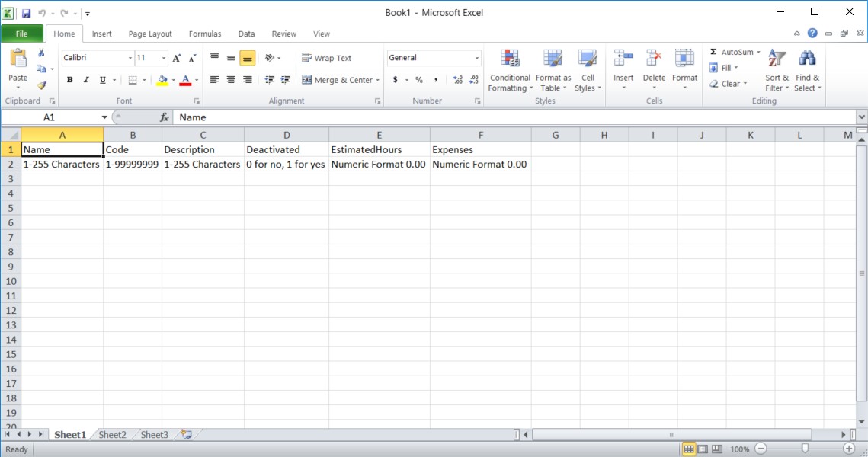Toggle Italic formatting
Screen dimensions: 868x457
pyautogui.click(x=86, y=80)
